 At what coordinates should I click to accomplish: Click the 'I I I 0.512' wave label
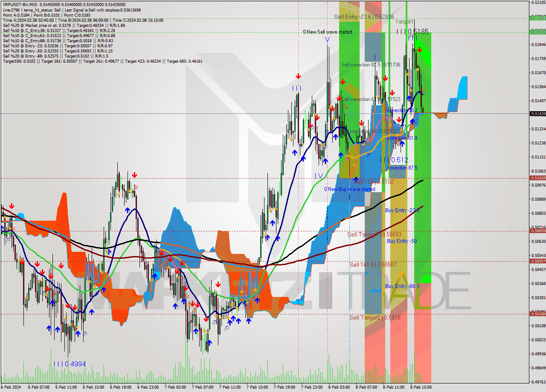point(394,160)
